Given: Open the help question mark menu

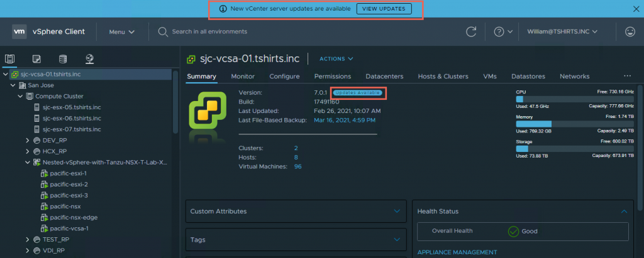Looking at the screenshot, I should click(x=503, y=31).
